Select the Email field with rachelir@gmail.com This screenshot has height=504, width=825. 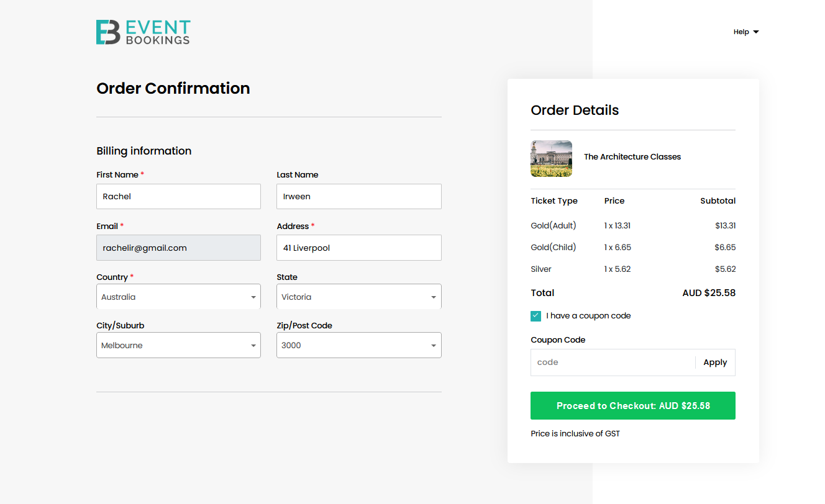178,248
